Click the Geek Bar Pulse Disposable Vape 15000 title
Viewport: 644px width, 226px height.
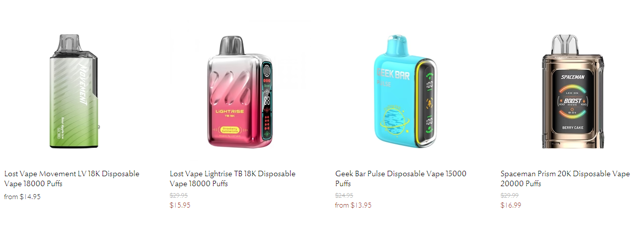tap(401, 179)
